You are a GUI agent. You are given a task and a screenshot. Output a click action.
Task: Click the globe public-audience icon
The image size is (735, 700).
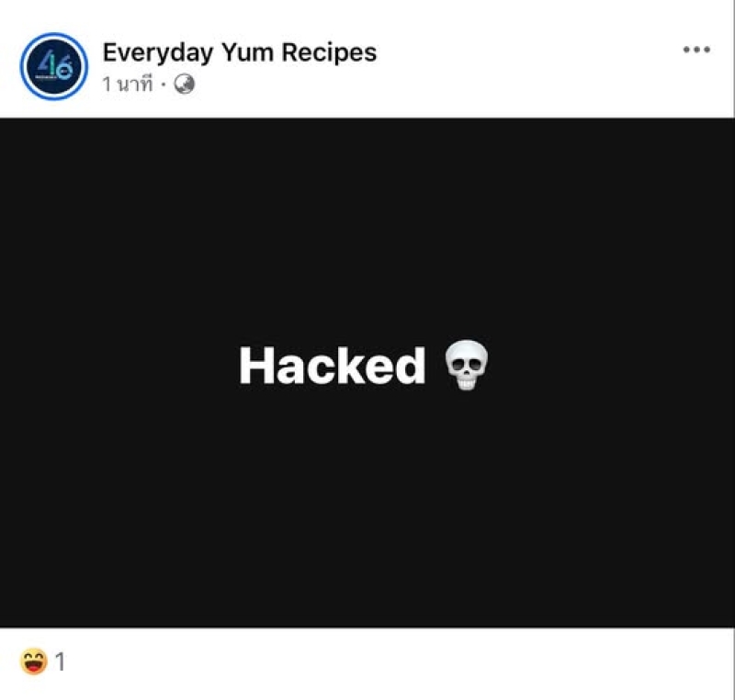point(185,85)
